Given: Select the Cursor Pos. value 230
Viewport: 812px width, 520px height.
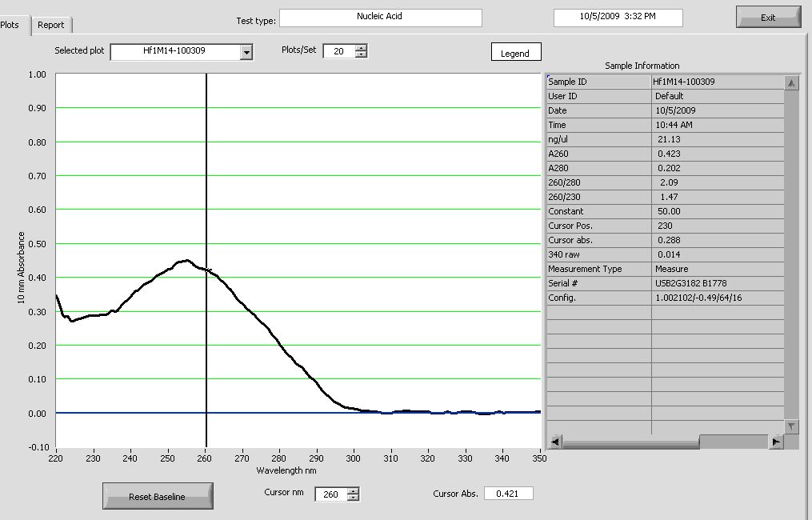Looking at the screenshot, I should tap(665, 226).
